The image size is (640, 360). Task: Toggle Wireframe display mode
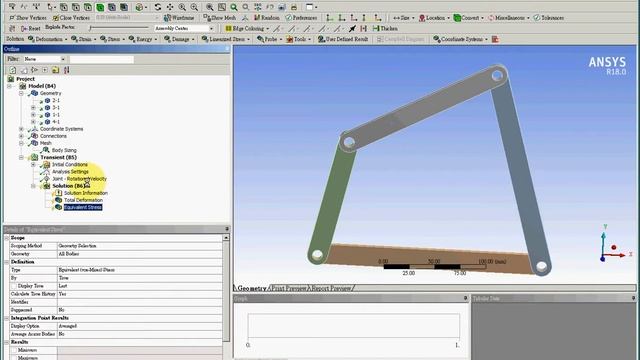pos(179,18)
